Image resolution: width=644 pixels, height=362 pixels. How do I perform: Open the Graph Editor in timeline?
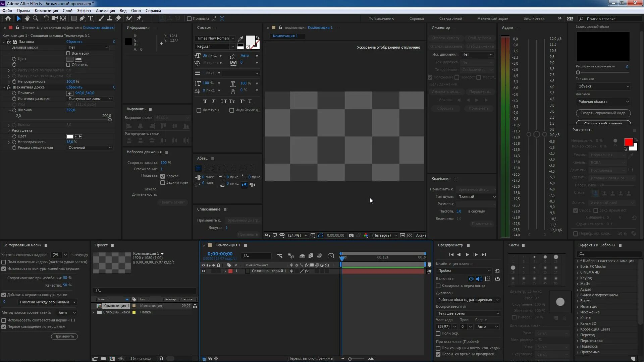[331, 256]
